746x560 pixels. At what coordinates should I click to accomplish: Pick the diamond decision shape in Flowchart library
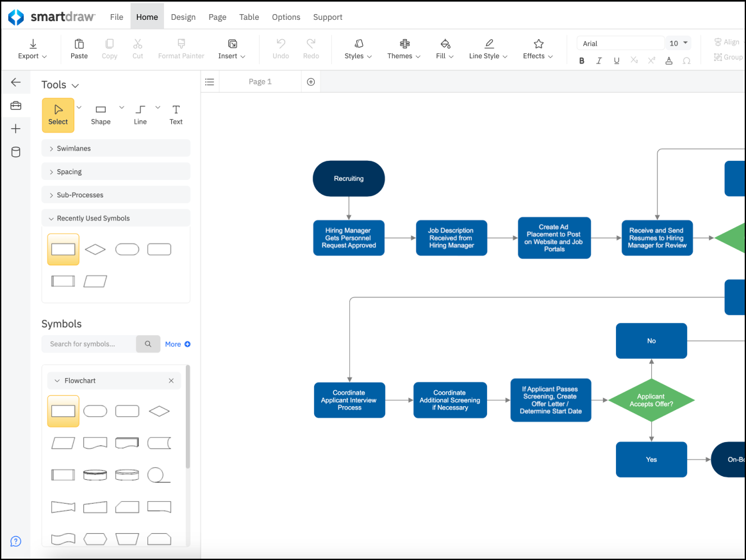pos(159,411)
